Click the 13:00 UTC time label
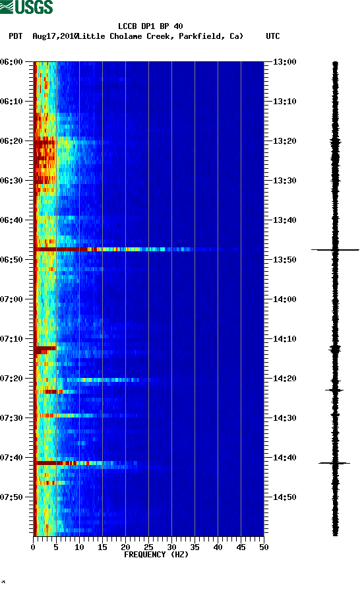The width and height of the screenshot is (364, 589). point(284,61)
